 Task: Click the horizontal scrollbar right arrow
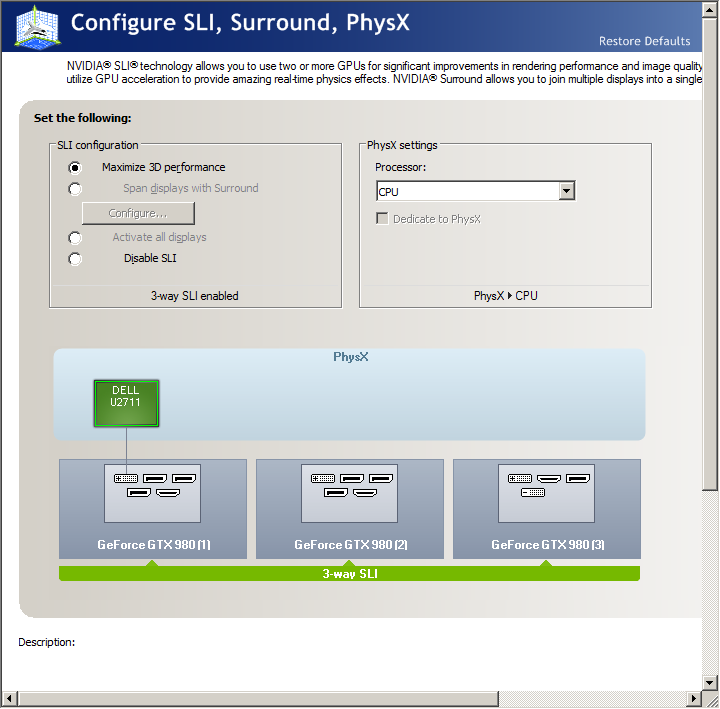click(x=693, y=699)
